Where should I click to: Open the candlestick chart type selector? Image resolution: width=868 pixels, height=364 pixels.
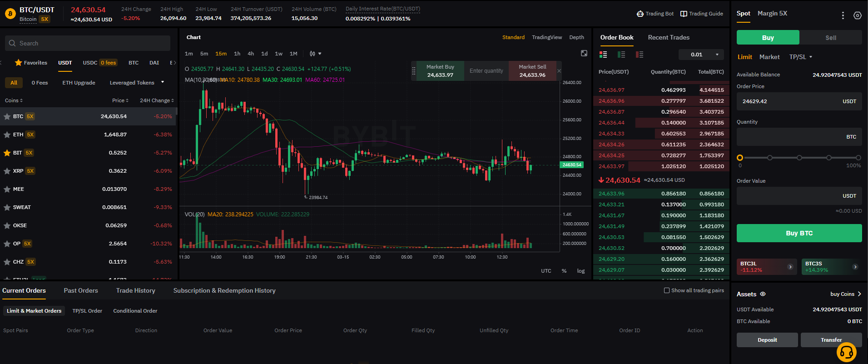pos(315,54)
